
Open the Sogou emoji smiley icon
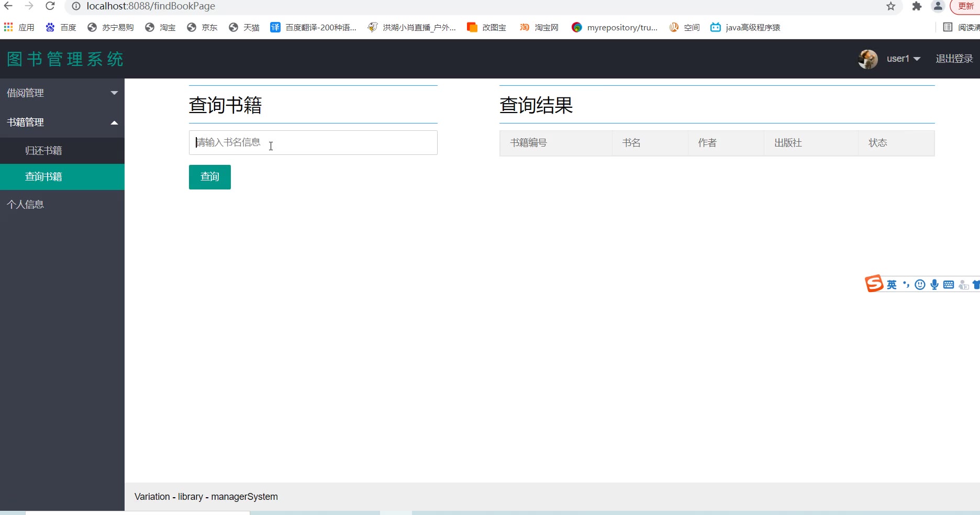(920, 285)
